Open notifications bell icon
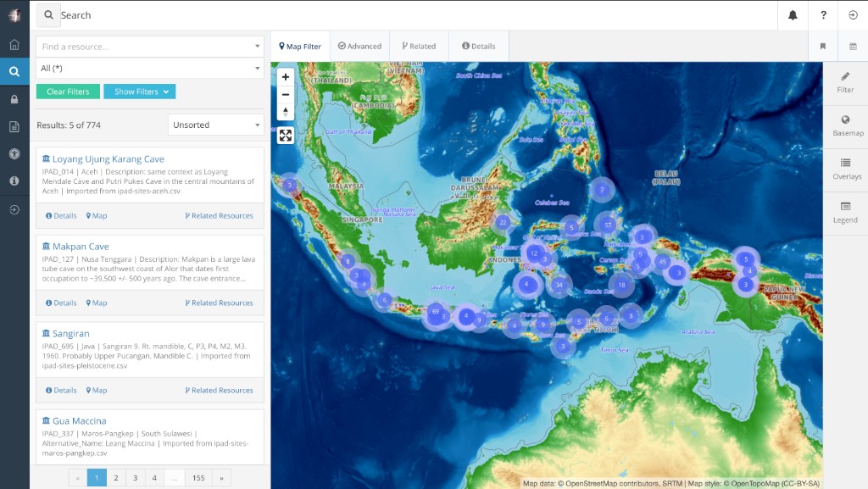 click(793, 15)
